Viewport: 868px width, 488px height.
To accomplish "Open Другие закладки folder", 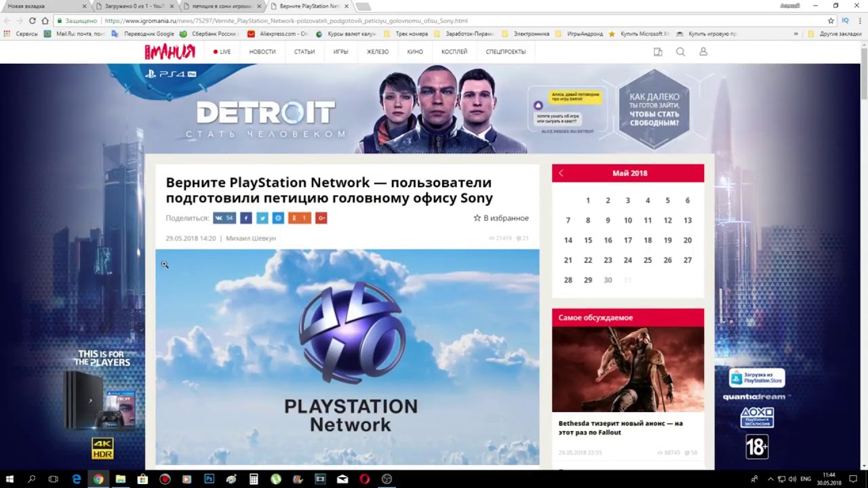I will click(x=835, y=33).
